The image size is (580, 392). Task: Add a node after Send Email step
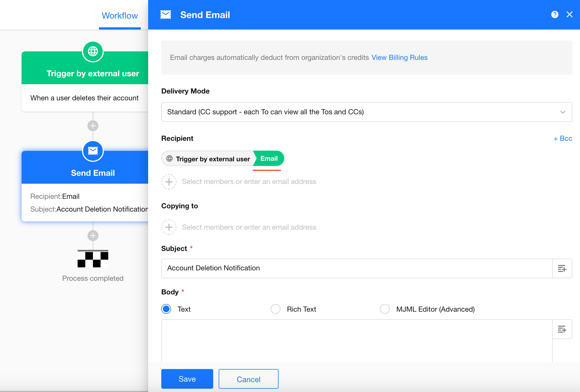93,235
